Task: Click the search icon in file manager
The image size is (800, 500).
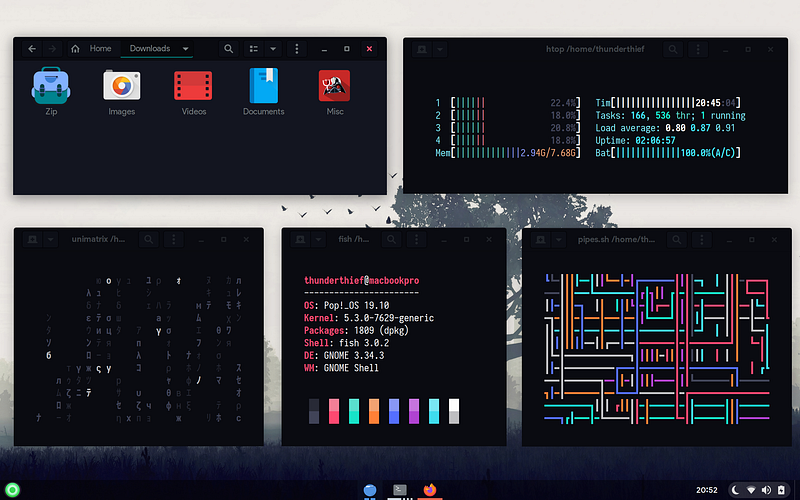Action: [x=229, y=48]
